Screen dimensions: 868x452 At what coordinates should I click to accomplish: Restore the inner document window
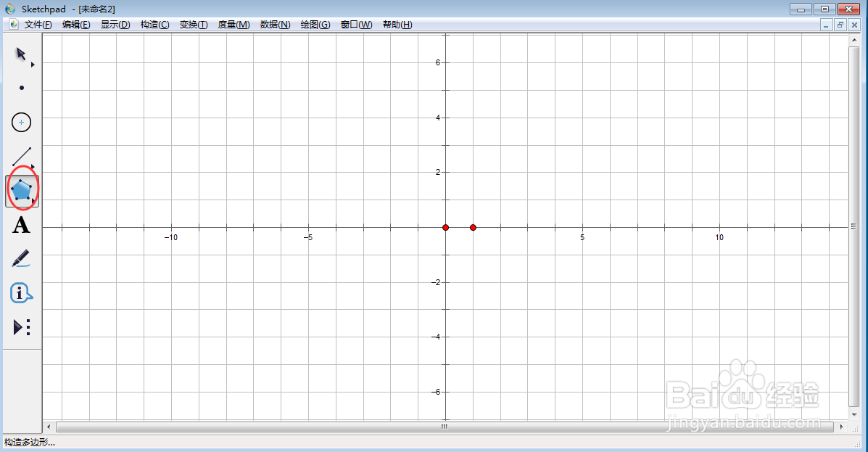840,25
